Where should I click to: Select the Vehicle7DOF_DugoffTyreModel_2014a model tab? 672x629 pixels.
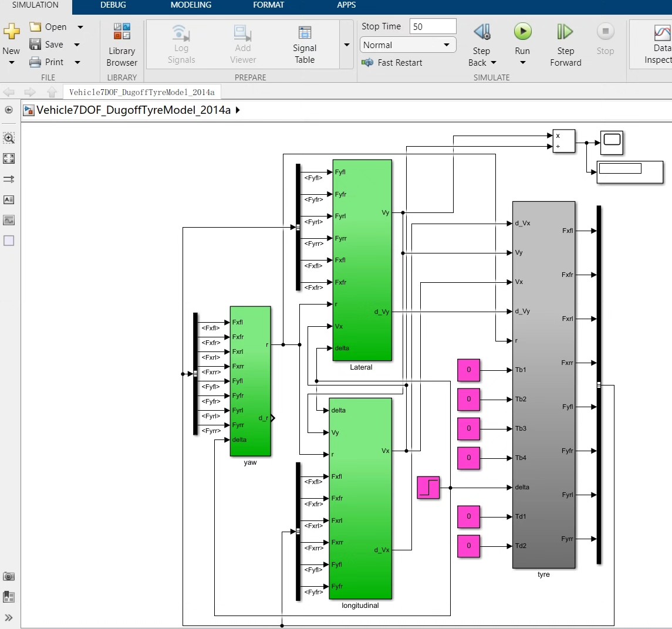pos(142,92)
